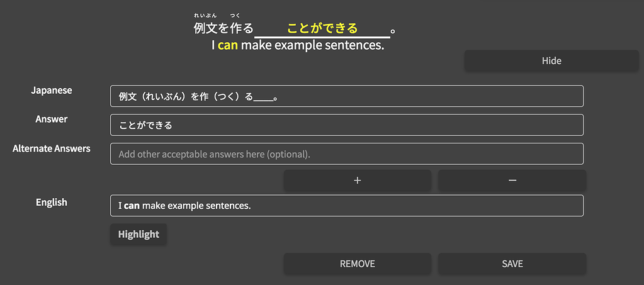Image resolution: width=644 pixels, height=285 pixels.
Task: Click the bold word "can" in English field
Action: tap(132, 206)
